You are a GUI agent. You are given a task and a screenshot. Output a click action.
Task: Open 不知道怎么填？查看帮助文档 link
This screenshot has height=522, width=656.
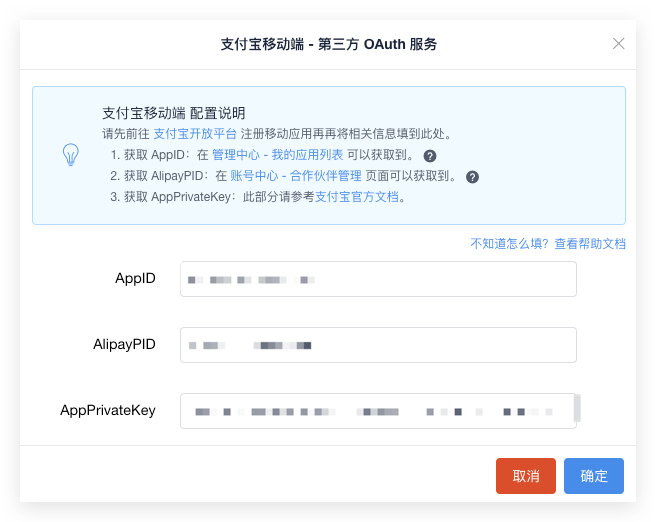click(548, 244)
